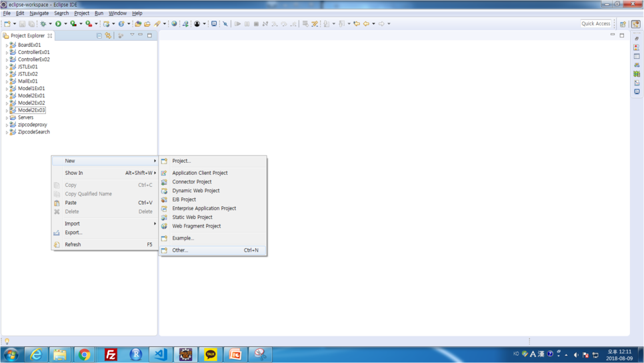Open Chrome from the taskbar
Image resolution: width=644 pixels, height=363 pixels.
point(84,354)
